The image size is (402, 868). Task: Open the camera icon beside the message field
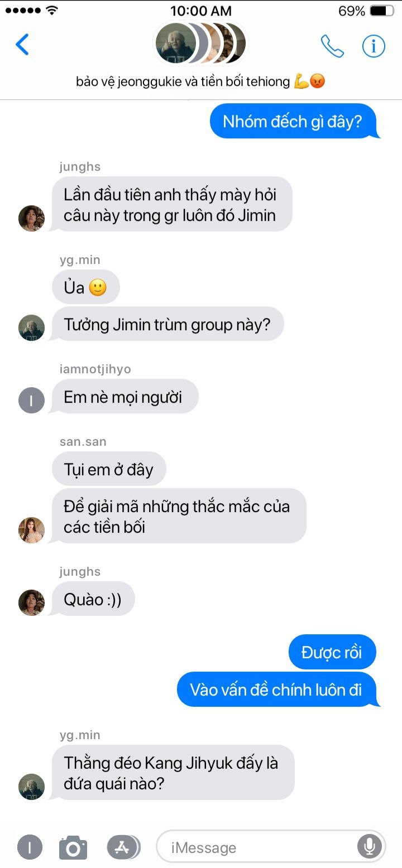[73, 847]
